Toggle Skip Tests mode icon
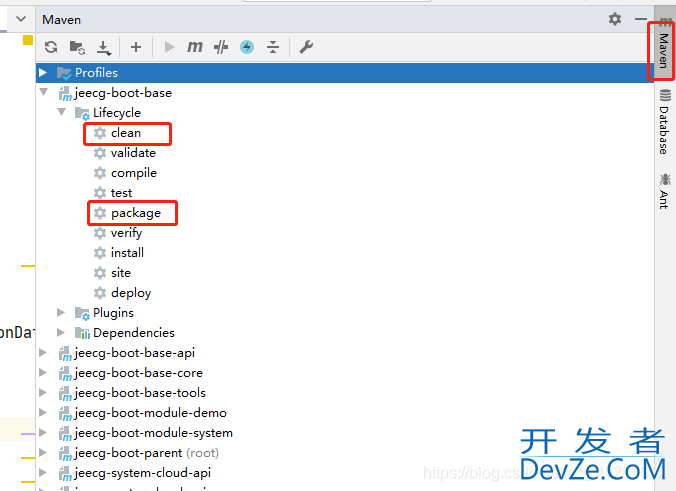Viewport: 676px width, 491px height. (x=221, y=47)
